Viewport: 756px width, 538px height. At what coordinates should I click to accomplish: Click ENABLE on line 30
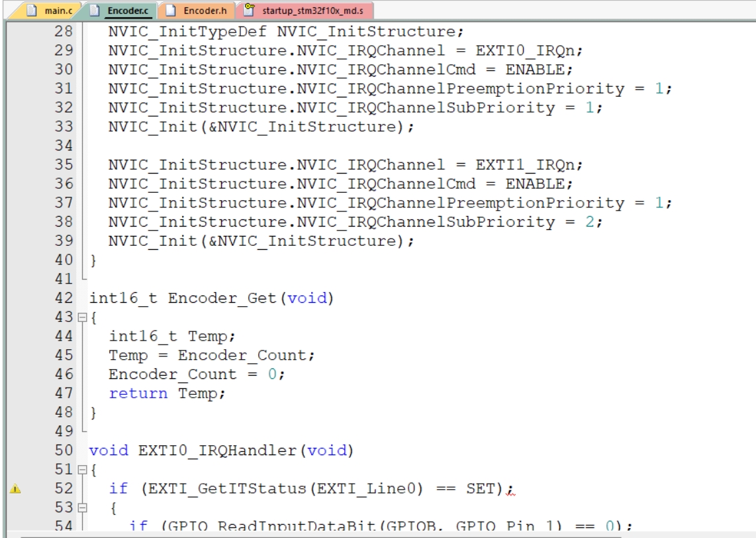(535, 70)
